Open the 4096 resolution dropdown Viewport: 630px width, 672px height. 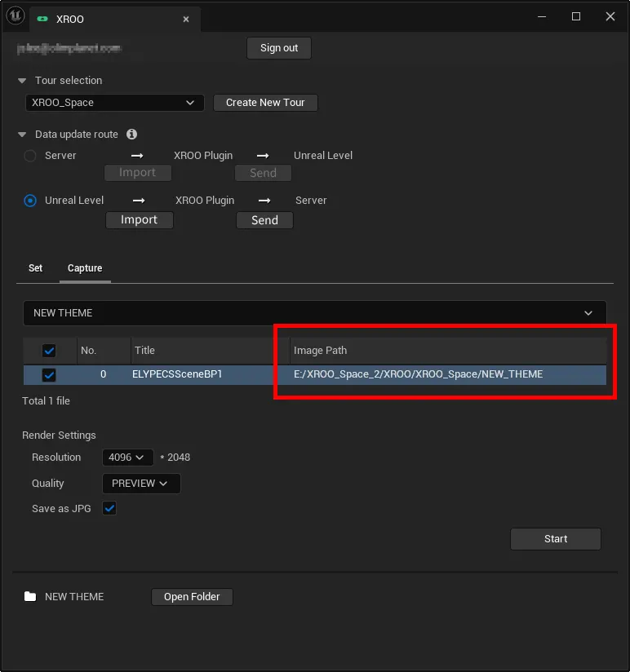128,458
